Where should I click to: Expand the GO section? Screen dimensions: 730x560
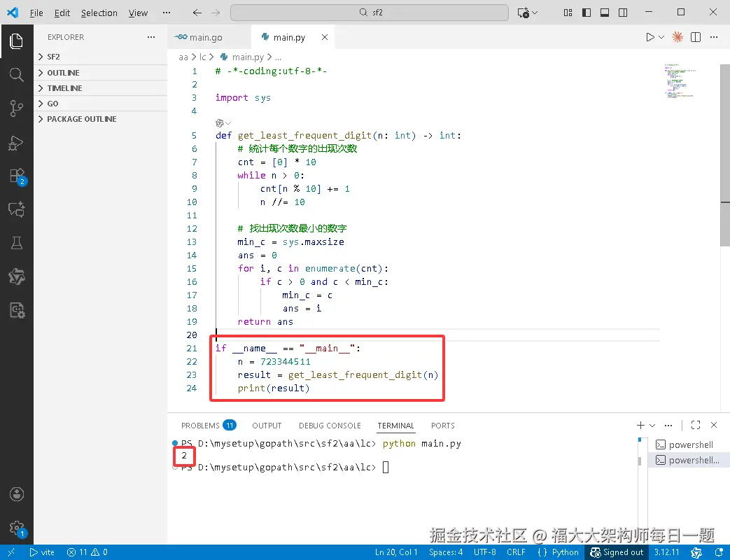point(101,104)
